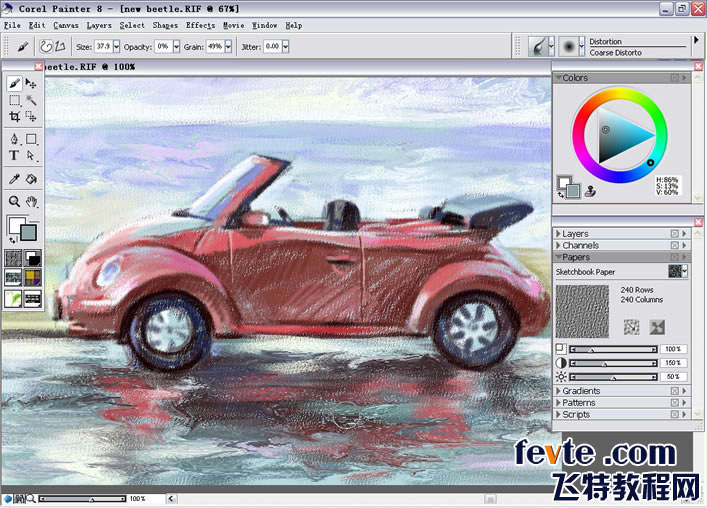Open the Layers palette flyout menu arrow
The height and width of the screenshot is (508, 707).
[684, 233]
